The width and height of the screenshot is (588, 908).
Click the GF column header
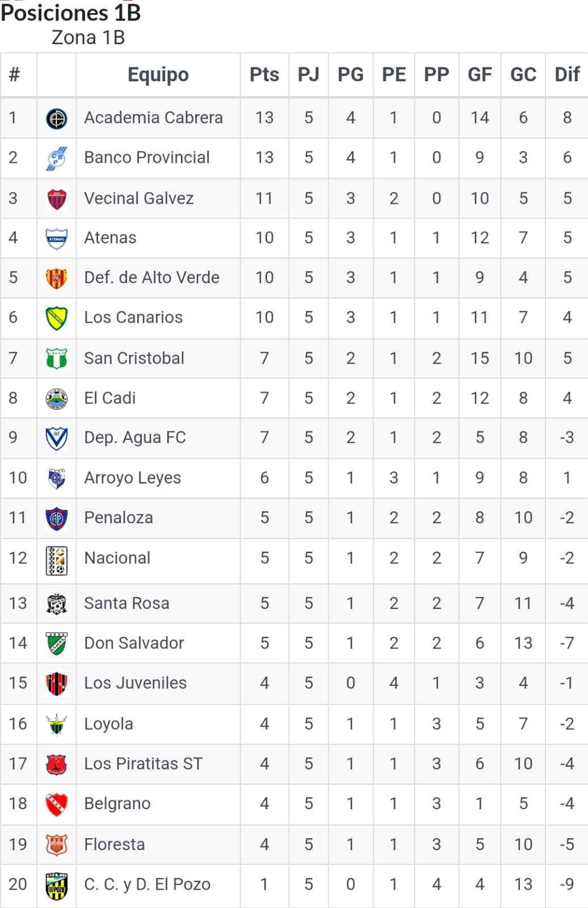pyautogui.click(x=480, y=74)
